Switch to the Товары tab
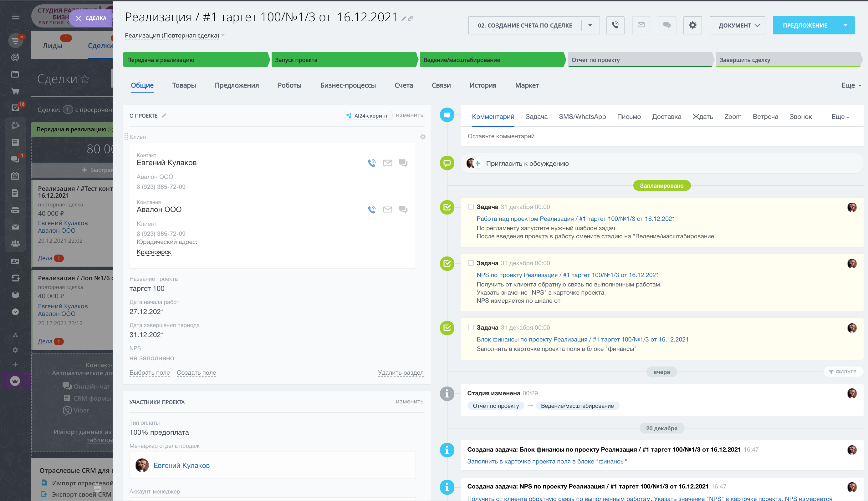 184,85
